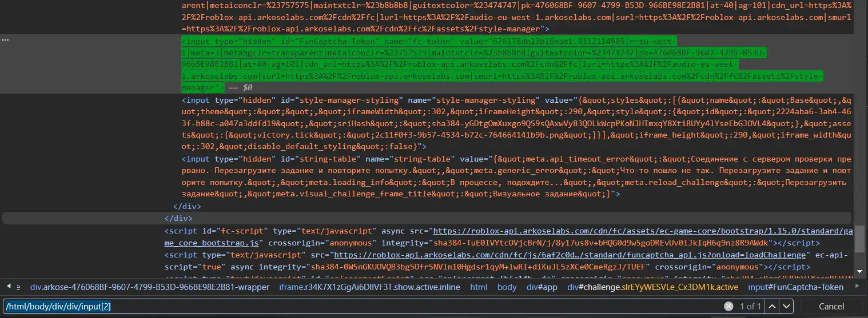
Task: Cancel the DOM search
Action: (831, 307)
